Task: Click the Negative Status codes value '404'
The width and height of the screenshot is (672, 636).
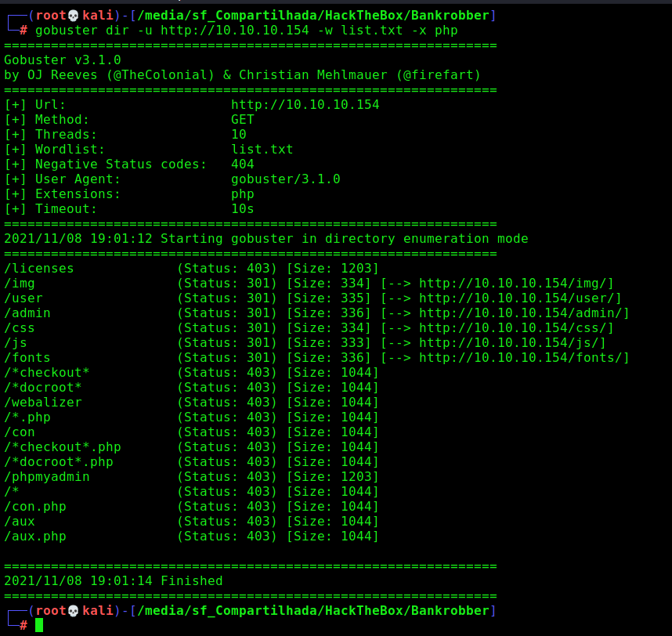Action: pyautogui.click(x=243, y=164)
